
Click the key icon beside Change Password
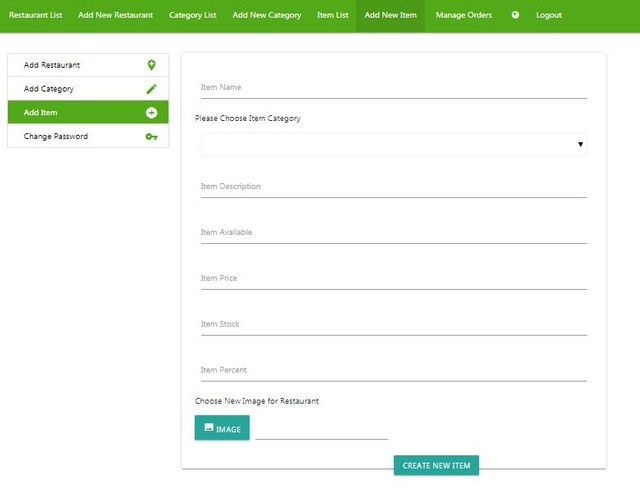click(151, 137)
